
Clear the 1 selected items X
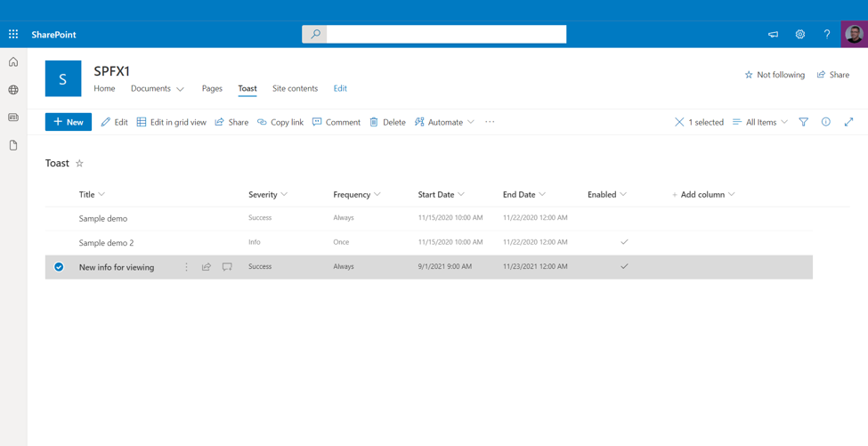point(679,122)
